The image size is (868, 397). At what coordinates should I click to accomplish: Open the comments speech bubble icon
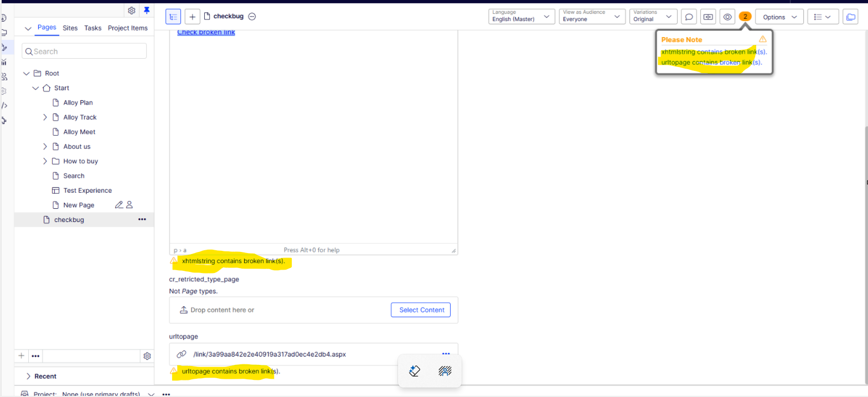pos(689,17)
